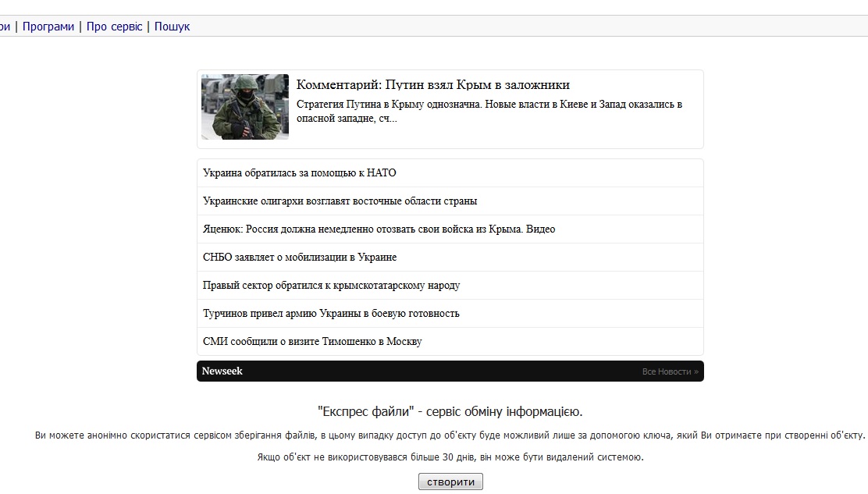Open Турчинов привел армию в боевую готовность
Screen dimensions: 868x494
[331, 314]
